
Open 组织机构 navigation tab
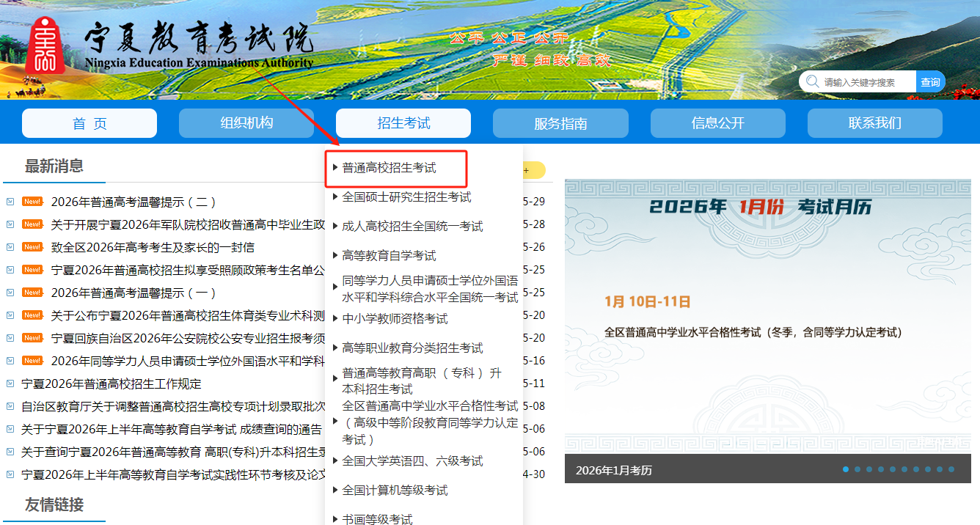pyautogui.click(x=246, y=123)
